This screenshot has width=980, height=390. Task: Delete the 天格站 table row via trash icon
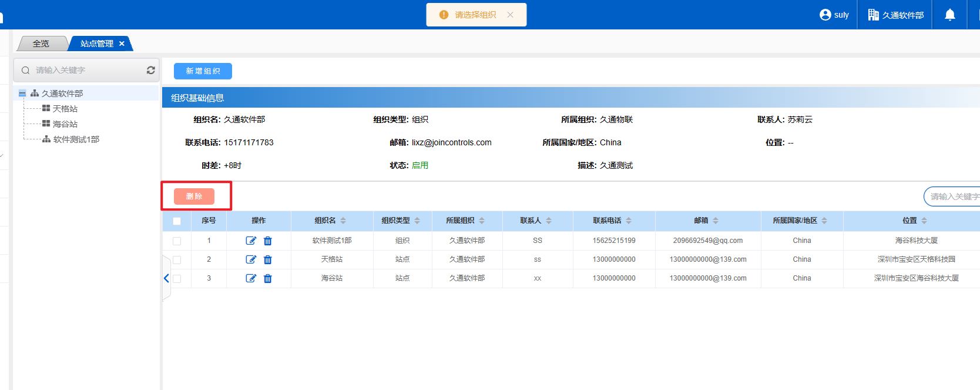coord(268,259)
